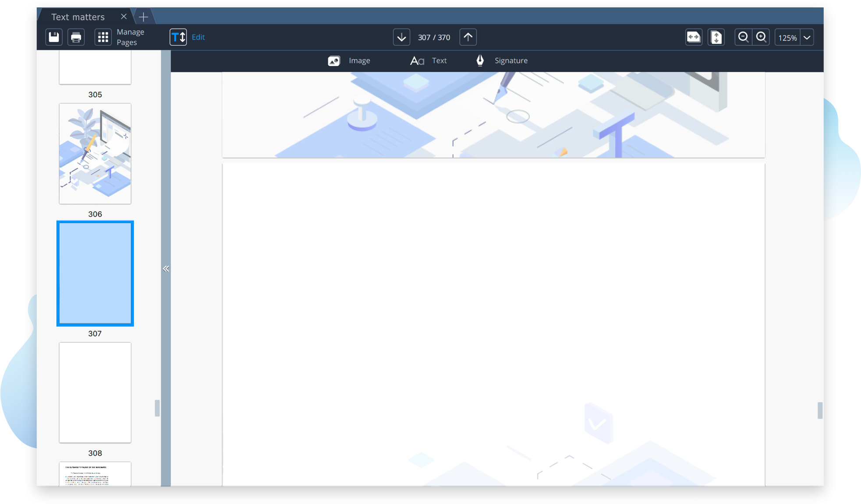The image size is (861, 504).
Task: Click the Print icon
Action: (x=76, y=37)
